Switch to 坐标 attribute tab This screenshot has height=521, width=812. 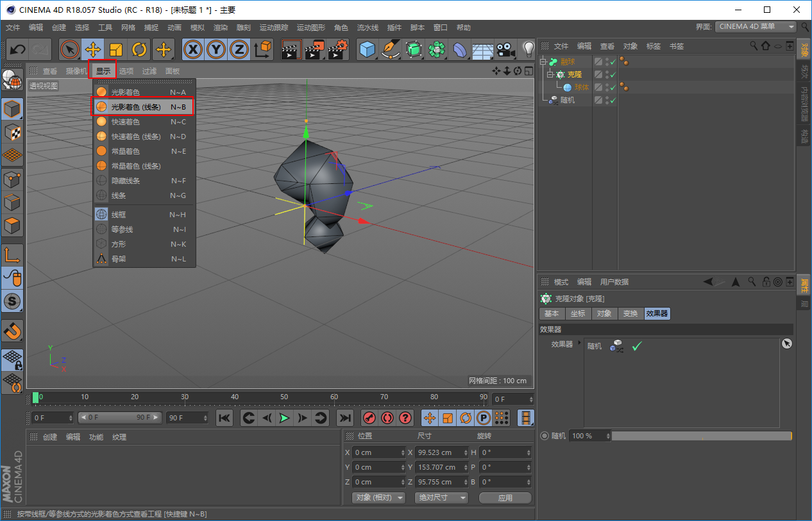pyautogui.click(x=578, y=313)
